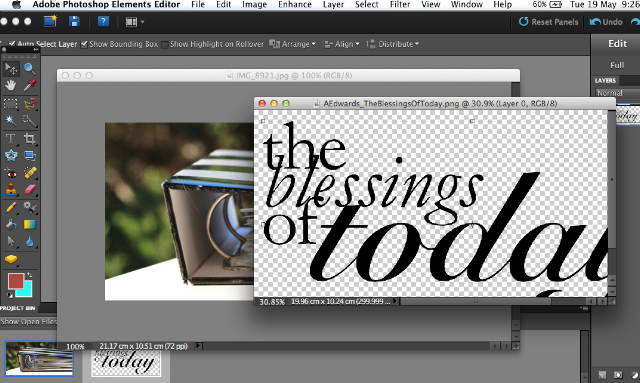The image size is (640, 383).
Task: Click the blue Save disk icon
Action: [74, 22]
